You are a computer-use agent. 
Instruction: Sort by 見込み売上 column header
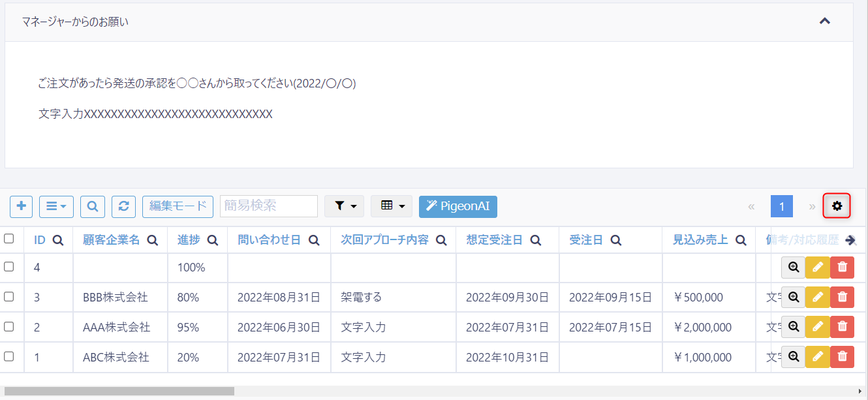[x=700, y=240]
